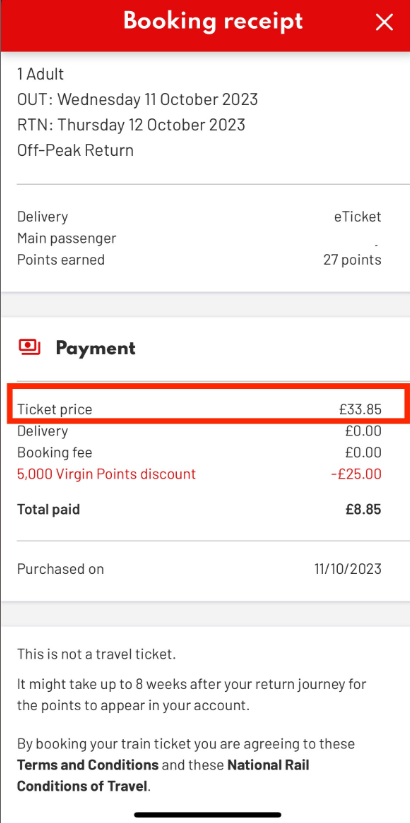Click the eTicket delivery value
The image size is (410, 823).
tap(358, 217)
